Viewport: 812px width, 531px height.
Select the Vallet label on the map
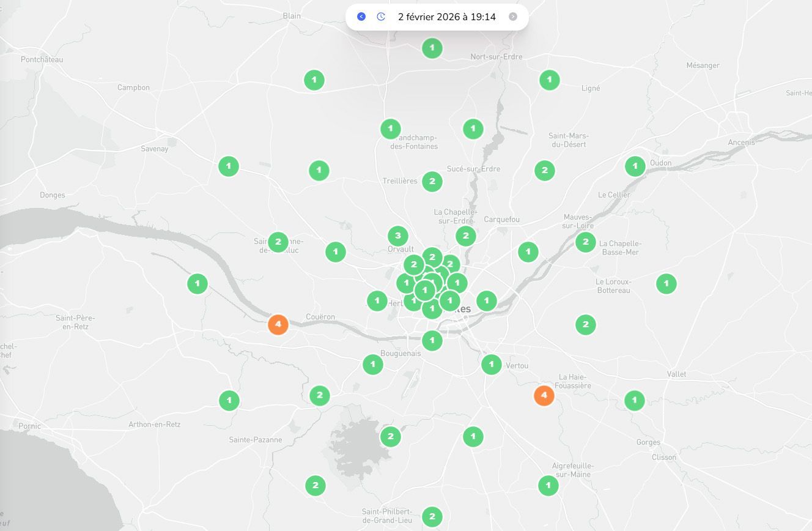point(677,374)
